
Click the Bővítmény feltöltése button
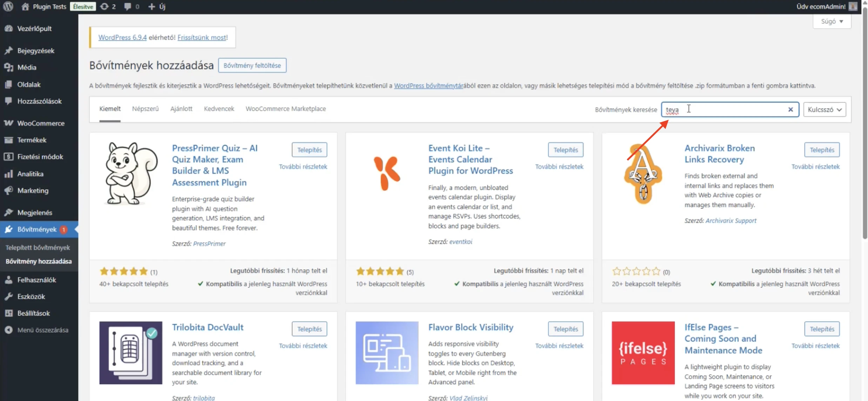coord(252,65)
